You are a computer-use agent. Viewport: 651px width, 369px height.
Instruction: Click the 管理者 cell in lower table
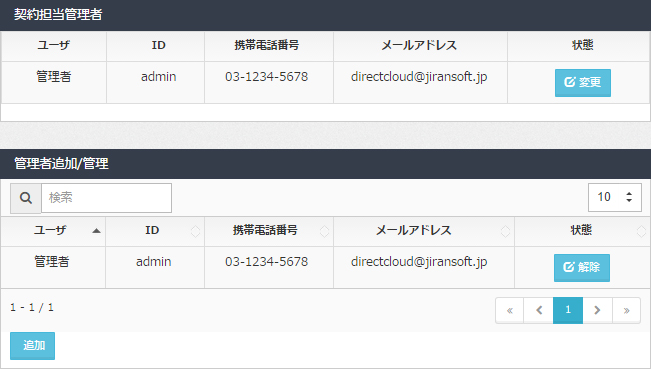[52, 261]
